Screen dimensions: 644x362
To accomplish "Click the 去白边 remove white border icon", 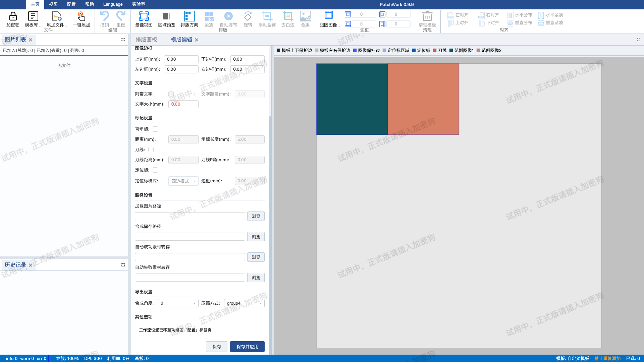I will [x=288, y=16].
